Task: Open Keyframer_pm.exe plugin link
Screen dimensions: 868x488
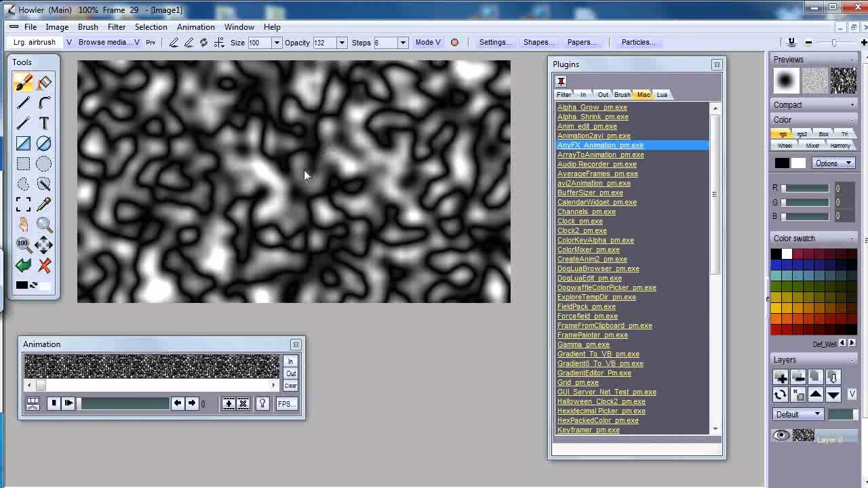Action: pos(589,430)
